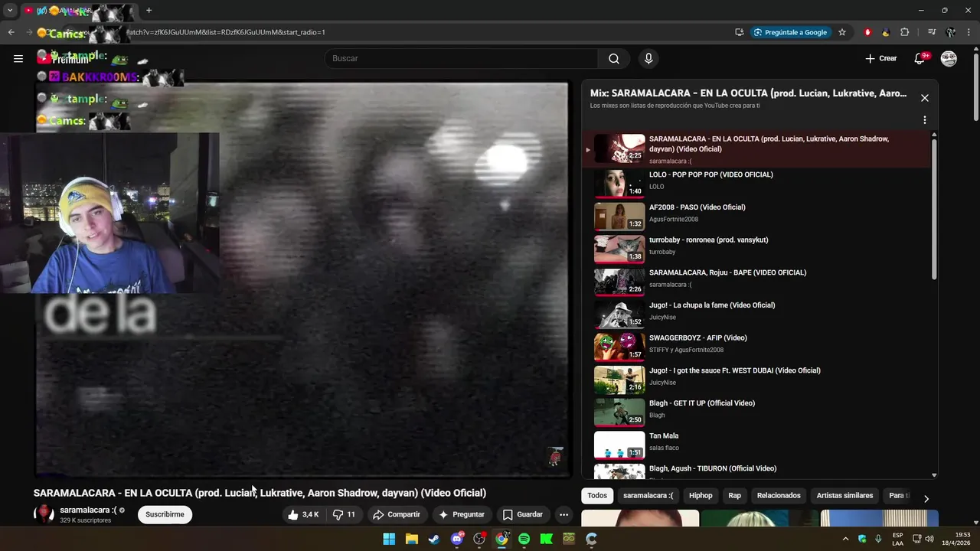Select the Todos filter chip

pyautogui.click(x=597, y=496)
